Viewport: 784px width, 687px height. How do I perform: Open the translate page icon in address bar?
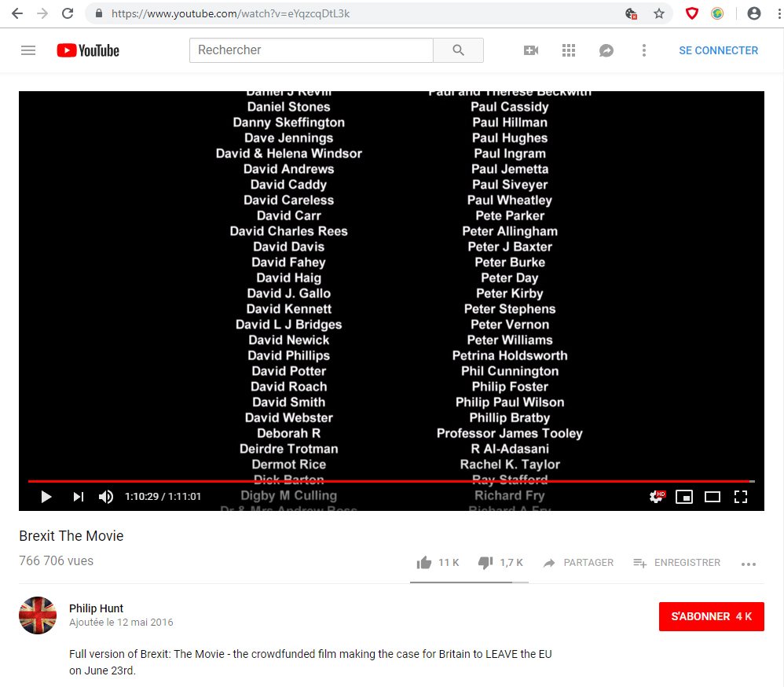point(632,13)
